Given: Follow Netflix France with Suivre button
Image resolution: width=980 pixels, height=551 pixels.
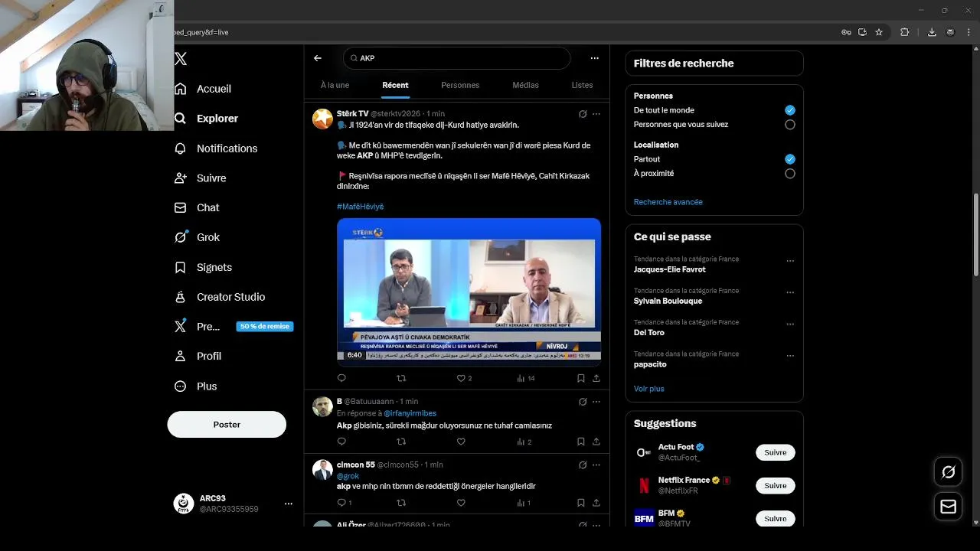Looking at the screenshot, I should coord(775,485).
